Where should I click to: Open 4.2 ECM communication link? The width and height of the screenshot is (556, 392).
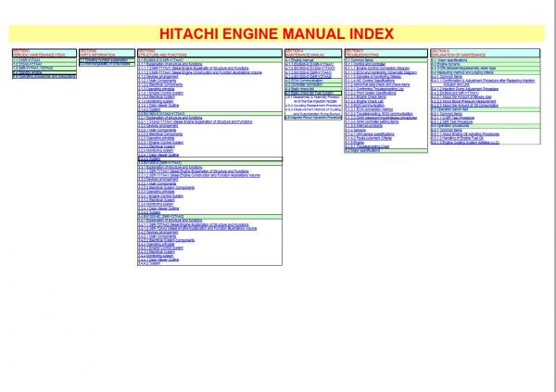pos(304,81)
